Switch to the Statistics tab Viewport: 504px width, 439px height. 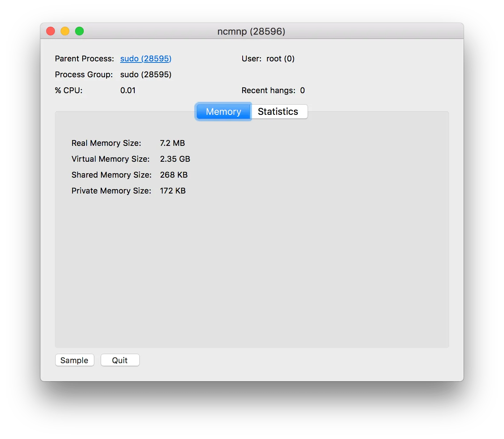click(x=278, y=112)
